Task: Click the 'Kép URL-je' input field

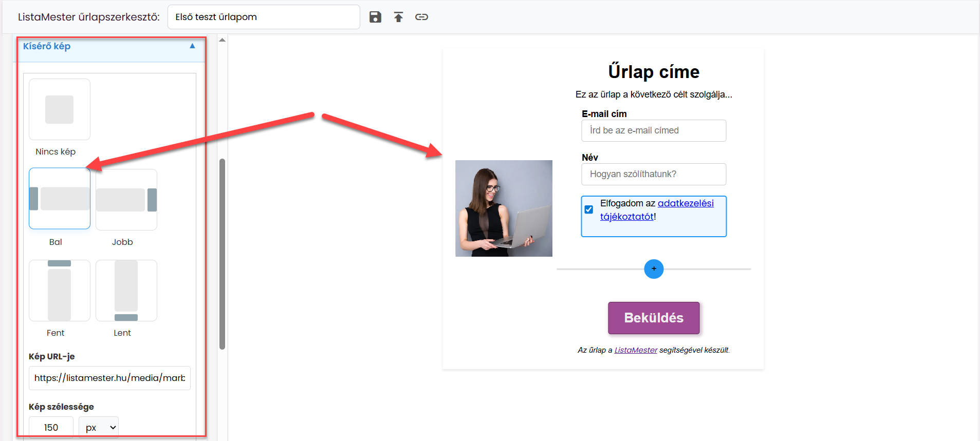Action: [x=109, y=378]
